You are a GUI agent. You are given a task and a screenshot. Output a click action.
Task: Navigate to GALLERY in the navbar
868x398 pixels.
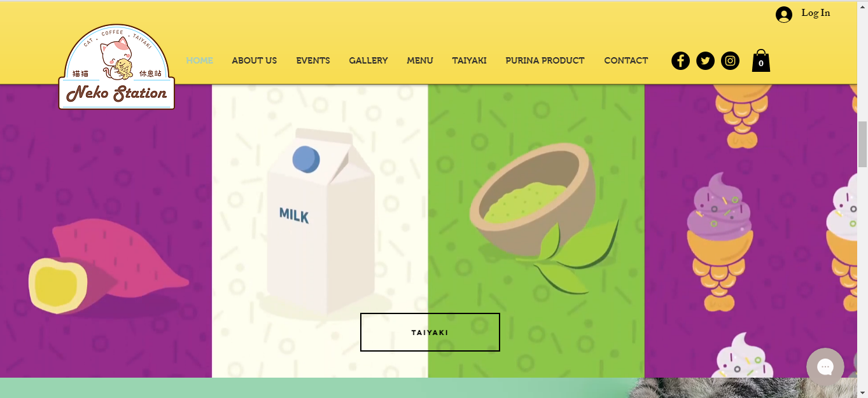tap(368, 60)
